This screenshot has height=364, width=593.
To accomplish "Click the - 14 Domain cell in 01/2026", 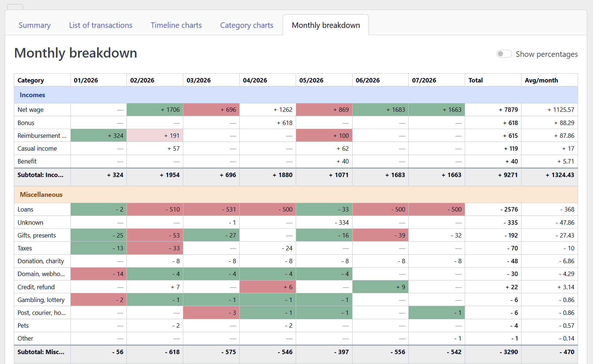I will pyautogui.click(x=98, y=274).
